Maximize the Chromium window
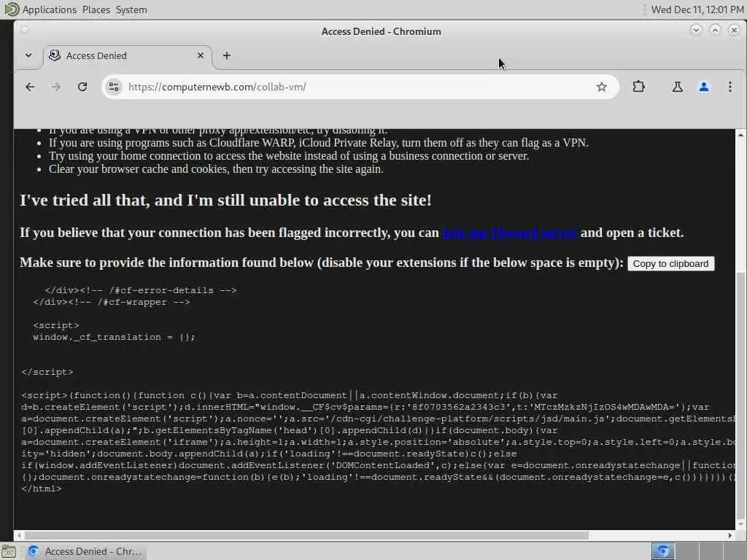This screenshot has width=747, height=560. [x=715, y=31]
